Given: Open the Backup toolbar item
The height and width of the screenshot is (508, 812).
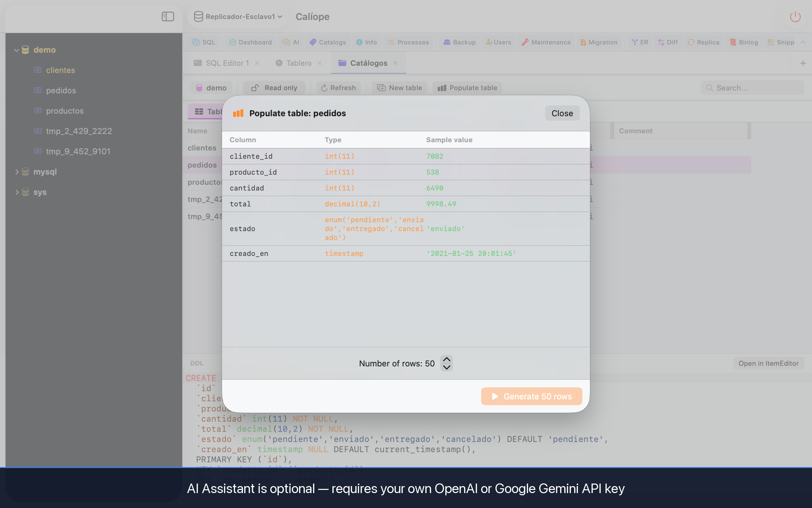Looking at the screenshot, I should (x=459, y=42).
